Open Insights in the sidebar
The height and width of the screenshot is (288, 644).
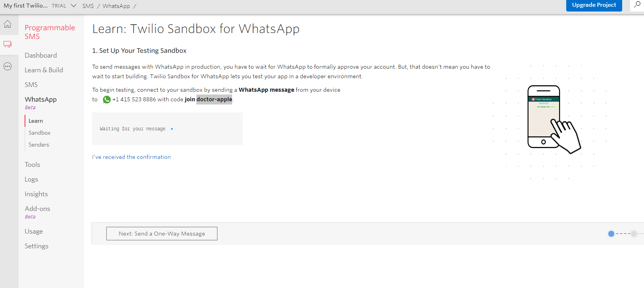(x=36, y=194)
